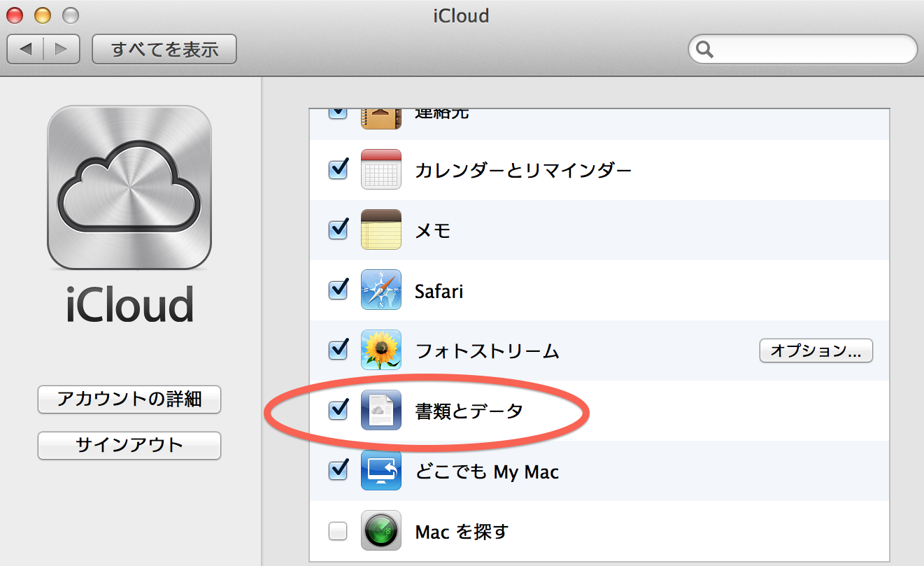Uncheck the メモ checkbox
Image resolution: width=924 pixels, height=566 pixels.
(339, 229)
